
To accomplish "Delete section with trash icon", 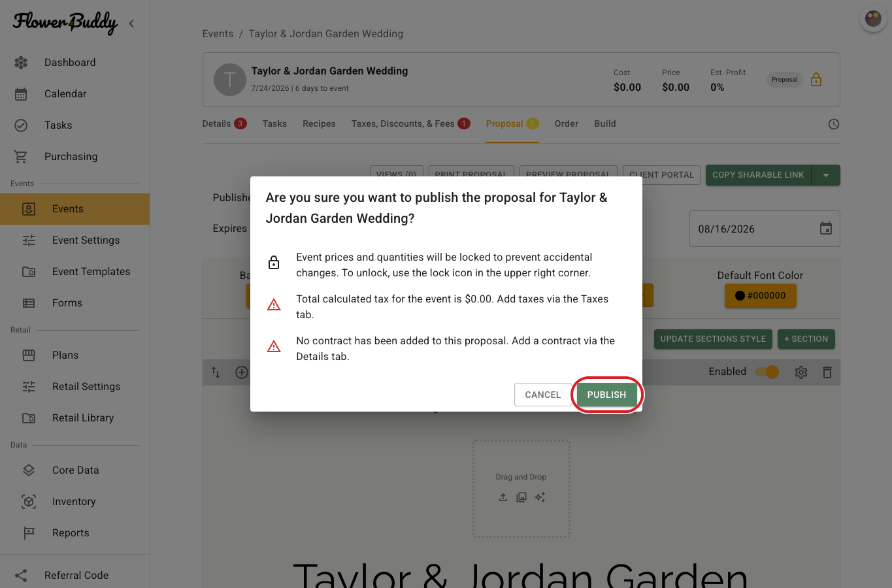I will (x=827, y=372).
